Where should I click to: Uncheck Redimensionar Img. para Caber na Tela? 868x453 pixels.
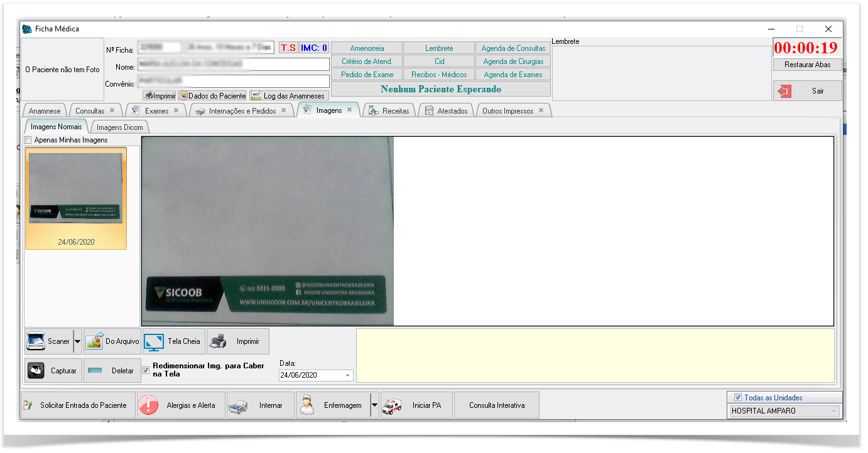146,370
